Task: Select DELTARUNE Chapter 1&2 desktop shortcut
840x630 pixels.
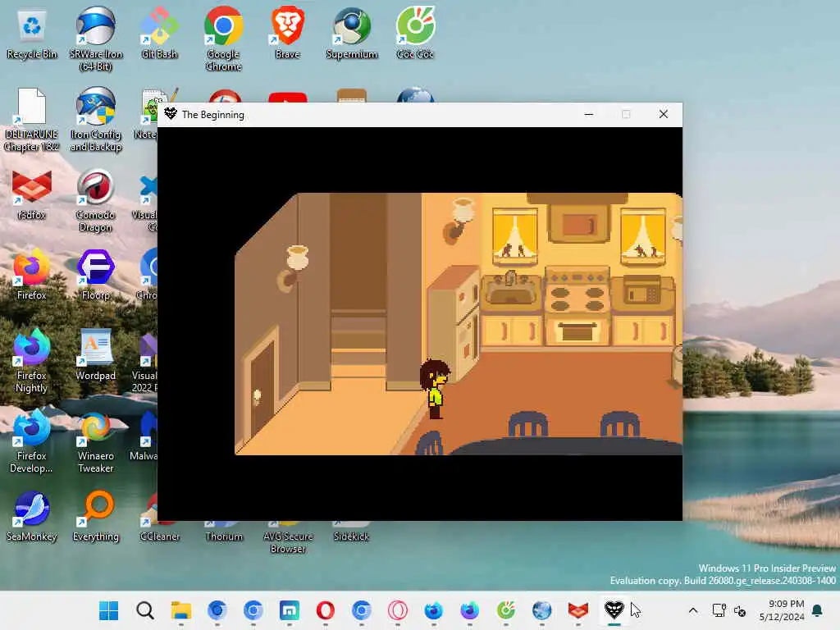Action: pyautogui.click(x=32, y=120)
